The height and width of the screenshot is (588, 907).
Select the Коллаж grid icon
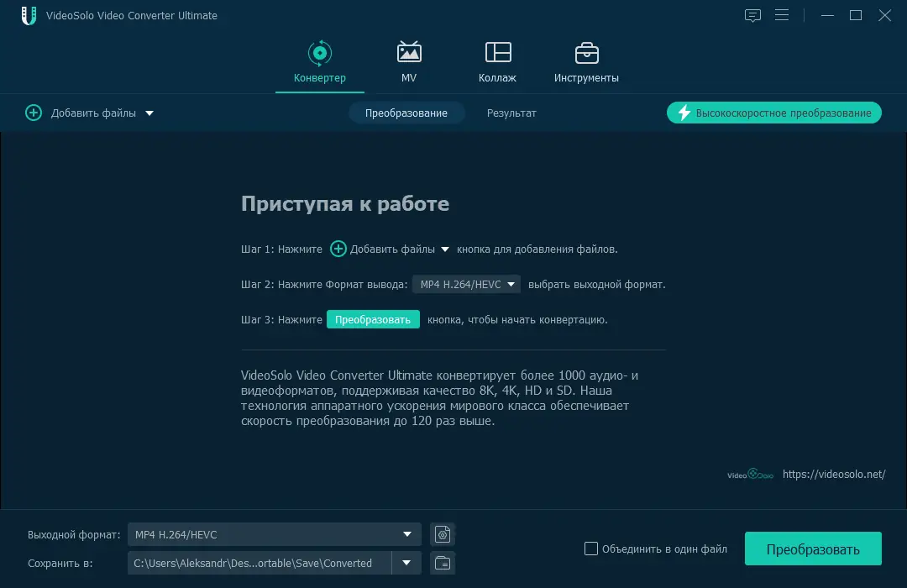pos(497,52)
